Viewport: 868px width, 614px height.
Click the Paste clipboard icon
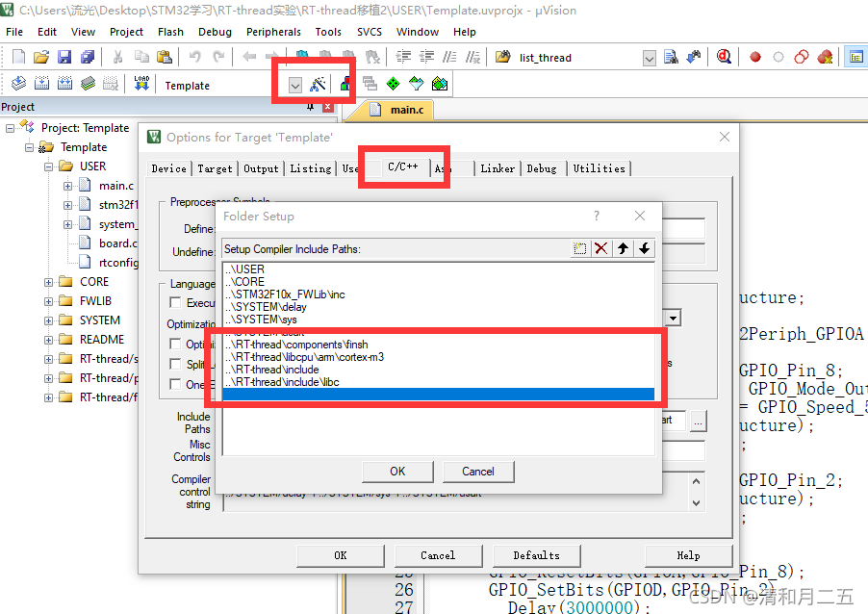165,57
